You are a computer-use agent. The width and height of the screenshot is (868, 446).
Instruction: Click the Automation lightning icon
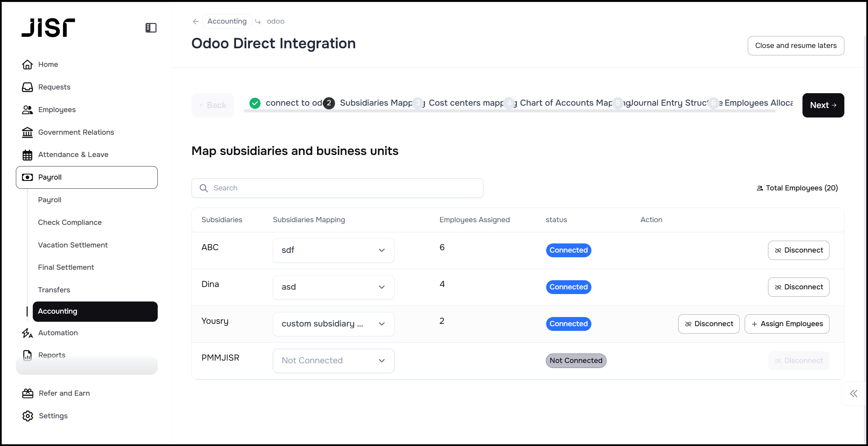[x=27, y=333]
